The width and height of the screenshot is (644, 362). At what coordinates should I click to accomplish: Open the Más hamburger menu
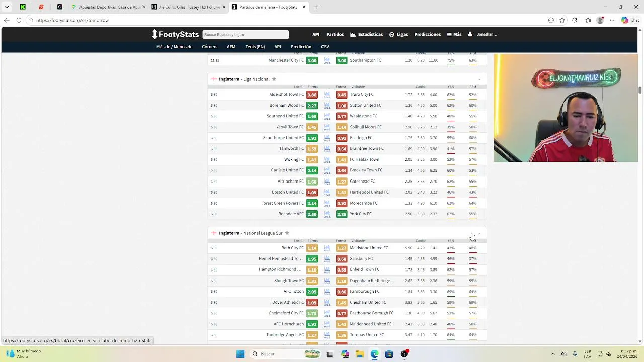point(454,34)
